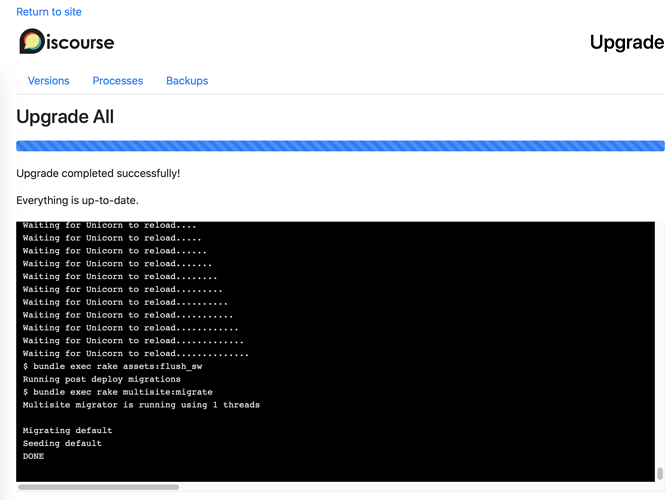This screenshot has height=500, width=670.
Task: Open the Versions tab
Action: click(49, 81)
